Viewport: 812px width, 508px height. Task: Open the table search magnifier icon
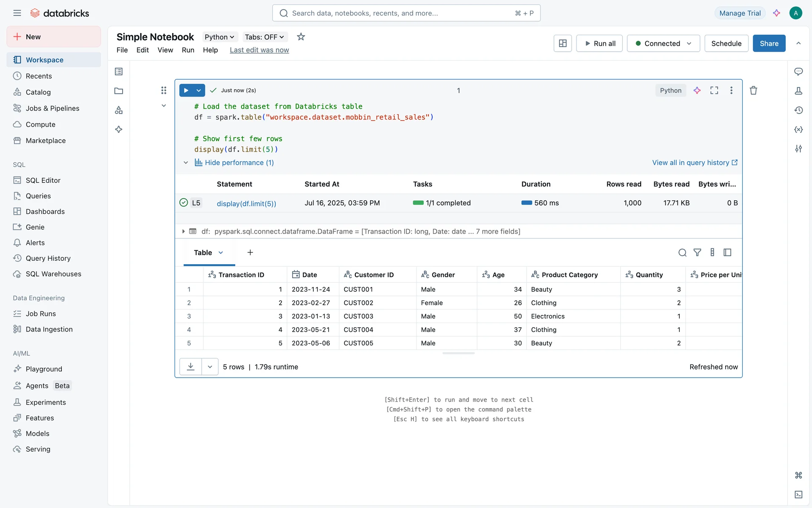click(682, 253)
